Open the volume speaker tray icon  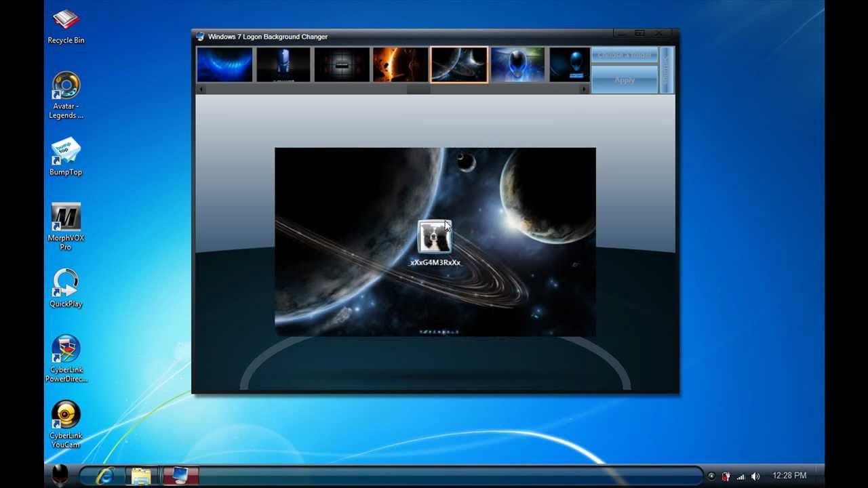755,476
